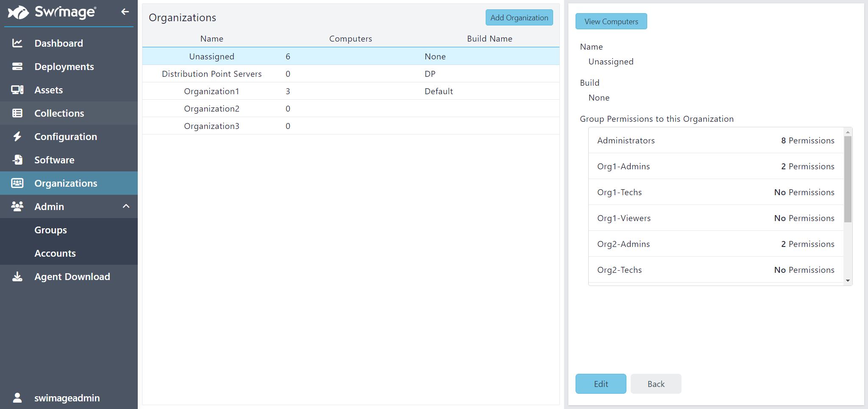Click the permissions list scroll-down arrow
The width and height of the screenshot is (868, 409).
click(x=848, y=280)
